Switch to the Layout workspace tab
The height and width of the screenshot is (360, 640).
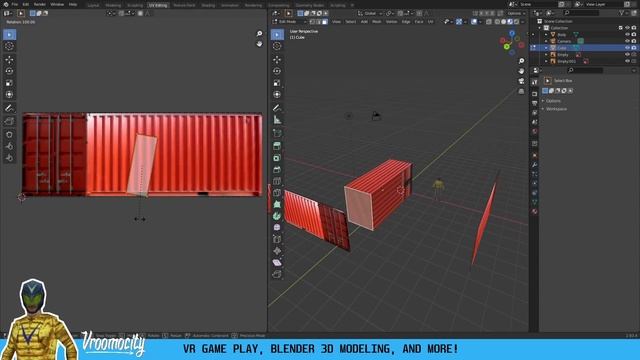(x=93, y=5)
